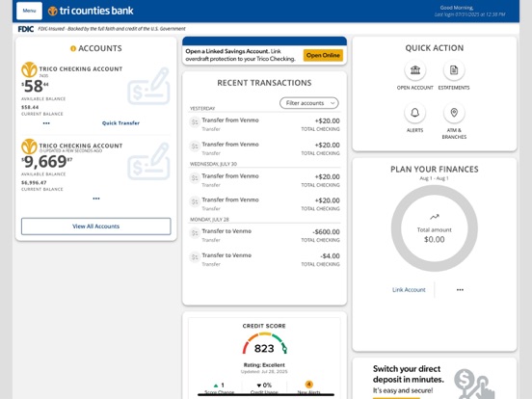This screenshot has height=399, width=532.
Task: Click icon of first July 30 Venmo transfer
Action: click(195, 177)
